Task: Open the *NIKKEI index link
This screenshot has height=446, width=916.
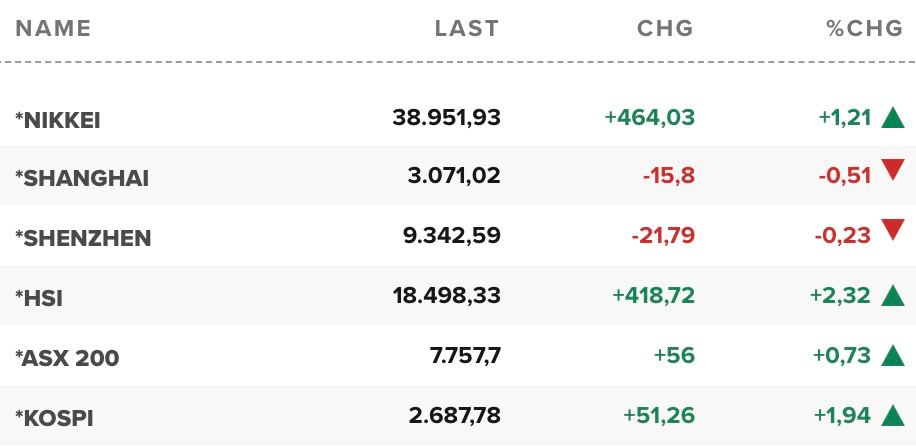Action: click(x=58, y=120)
